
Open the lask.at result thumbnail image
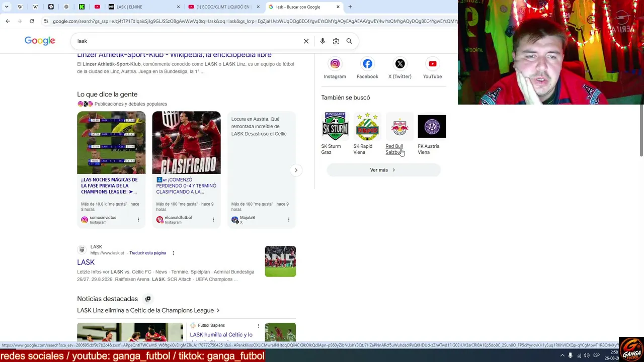280,261
